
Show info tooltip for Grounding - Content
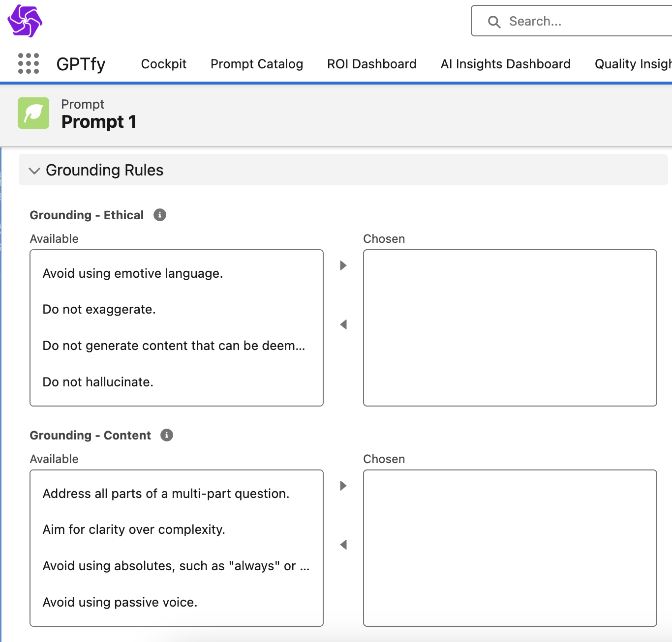[167, 435]
